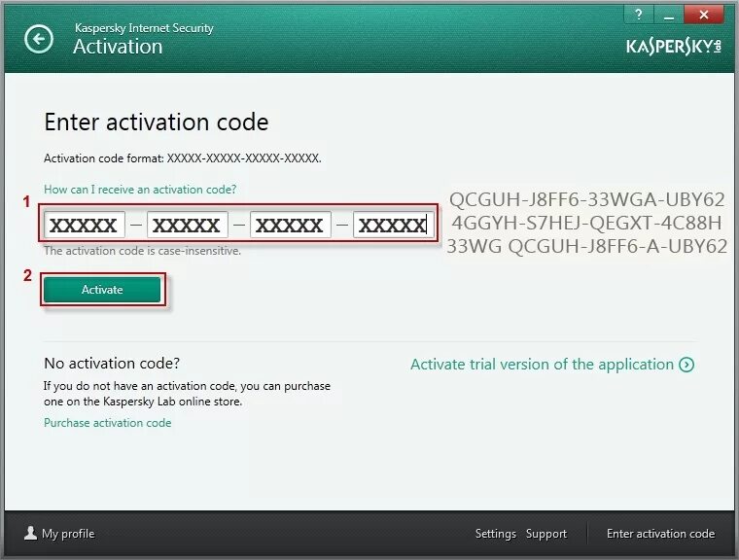Click the 'case-insensitive' note text
Screen dimensions: 739x560
[142, 251]
